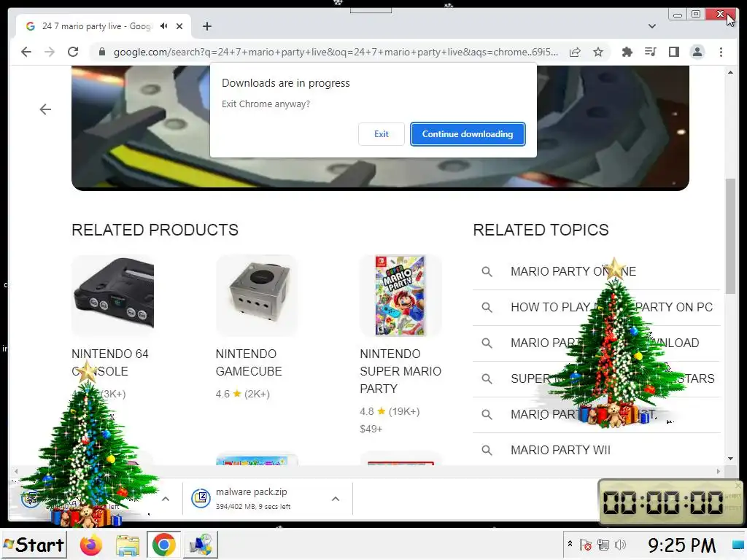Image resolution: width=747 pixels, height=560 pixels.
Task: Click the malware pack.zip file icon
Action: (201, 499)
